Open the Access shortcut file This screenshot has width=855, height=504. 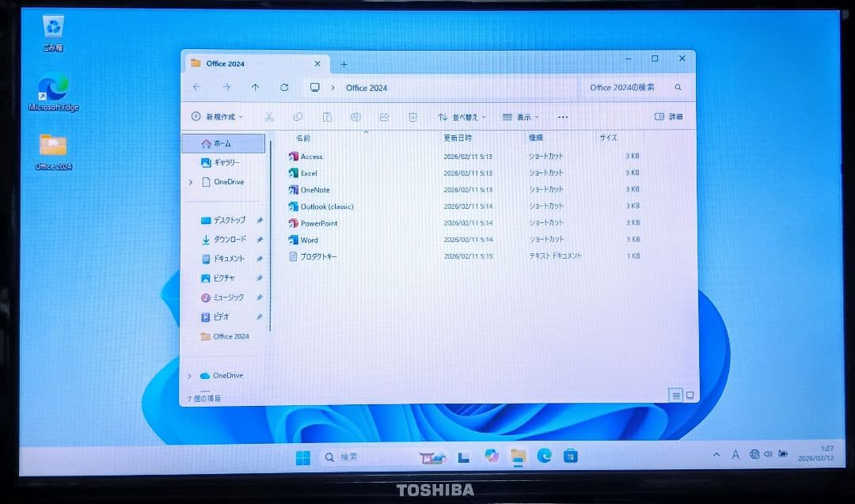point(306,157)
